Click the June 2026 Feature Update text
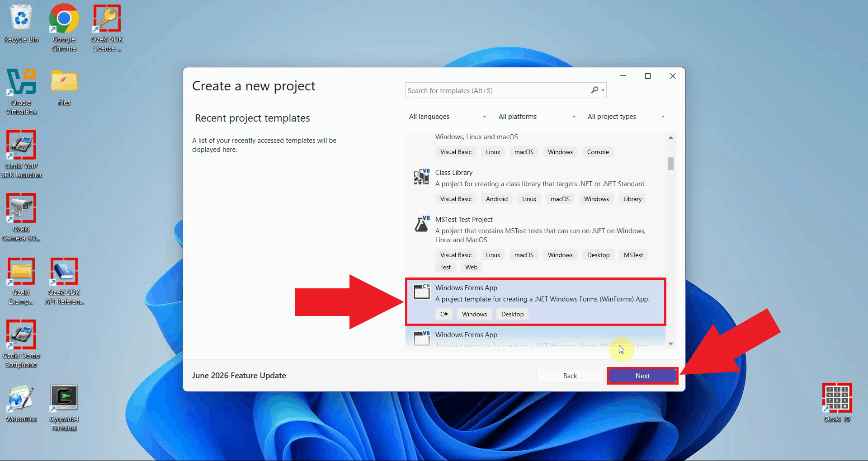The height and width of the screenshot is (461, 868). [239, 376]
